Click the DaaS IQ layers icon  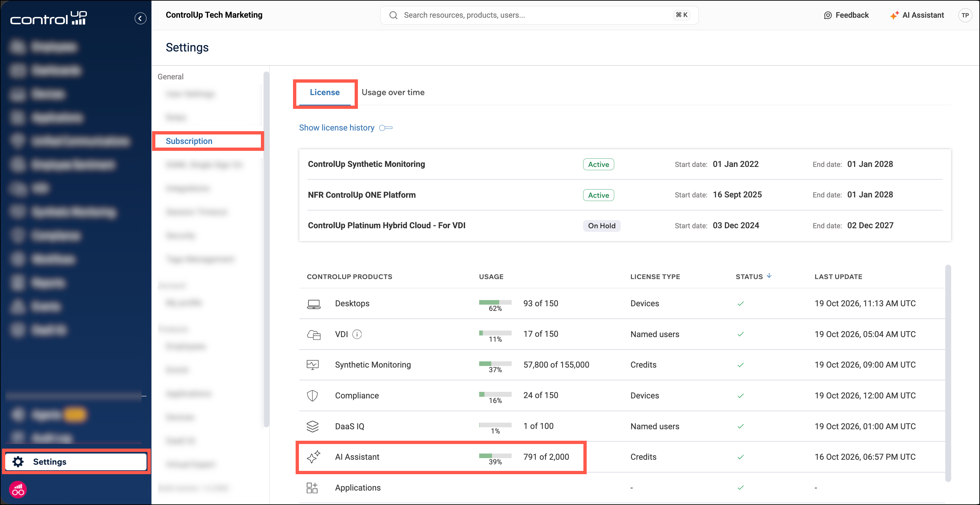click(x=312, y=426)
